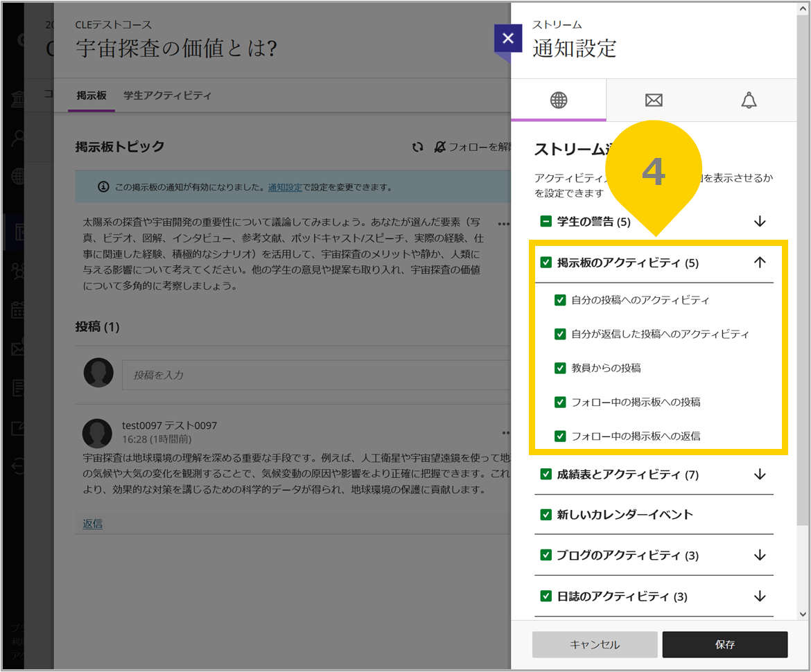Image resolution: width=811 pixels, height=672 pixels.
Task: Open the options menu of the topic description
Action: click(x=503, y=224)
